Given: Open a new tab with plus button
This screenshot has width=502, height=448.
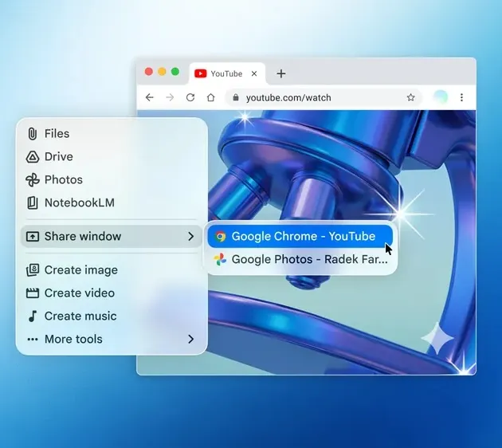Looking at the screenshot, I should point(280,73).
